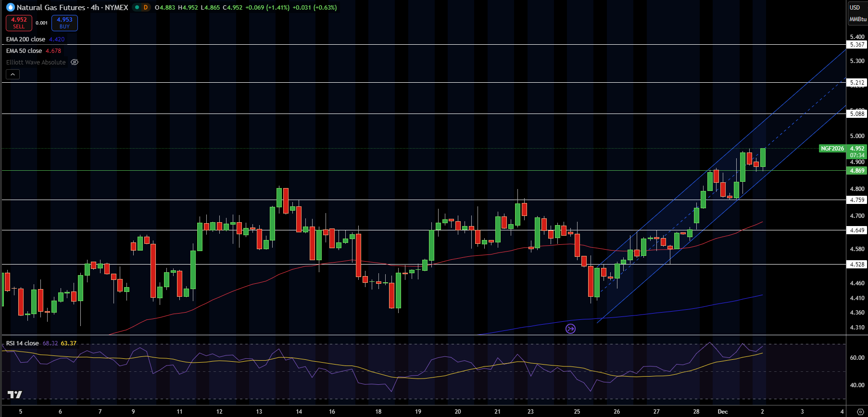The image size is (868, 417).
Task: Click the Natural Gas flame symbol icon
Action: (11, 7)
